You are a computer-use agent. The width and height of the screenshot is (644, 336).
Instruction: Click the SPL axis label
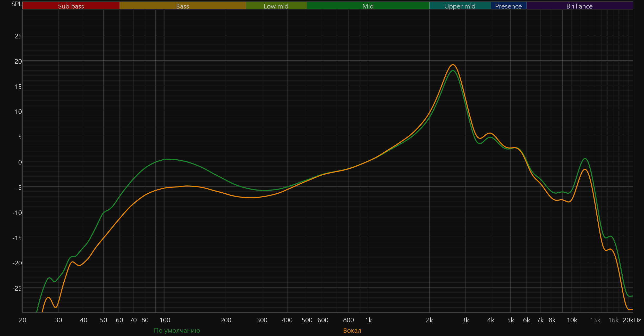[x=16, y=4]
